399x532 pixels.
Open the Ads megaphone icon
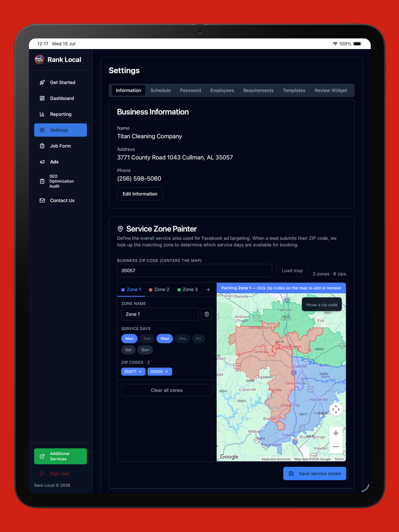coord(42,162)
